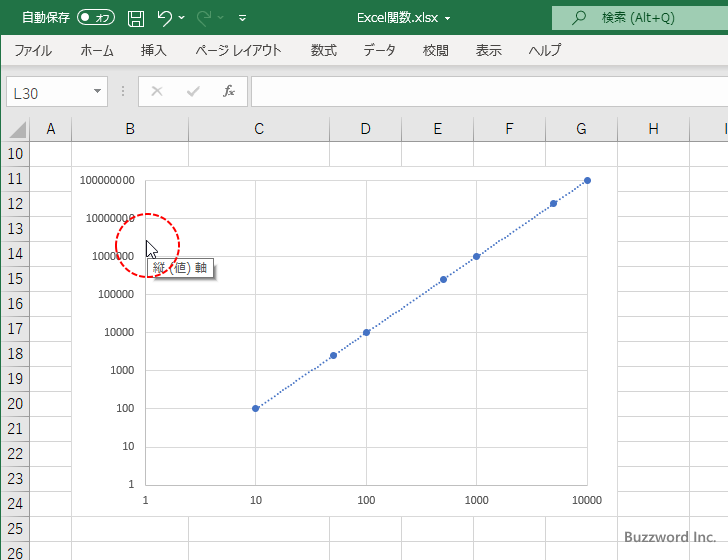Click the Select All corner triangle
This screenshot has width=728, height=560.
(15, 129)
